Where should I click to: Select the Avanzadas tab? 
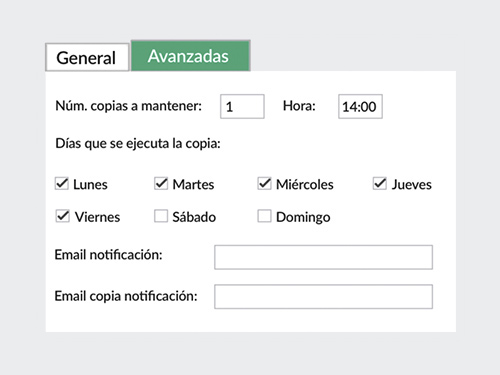190,56
